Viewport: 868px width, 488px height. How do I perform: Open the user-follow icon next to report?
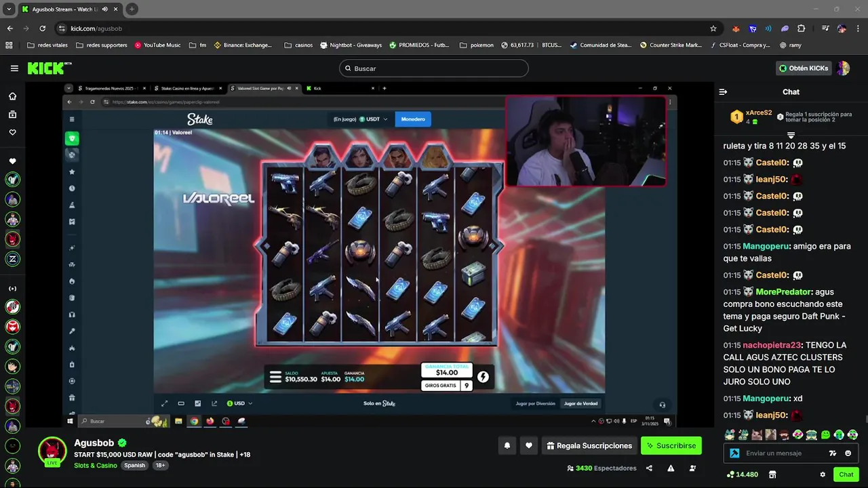click(692, 468)
